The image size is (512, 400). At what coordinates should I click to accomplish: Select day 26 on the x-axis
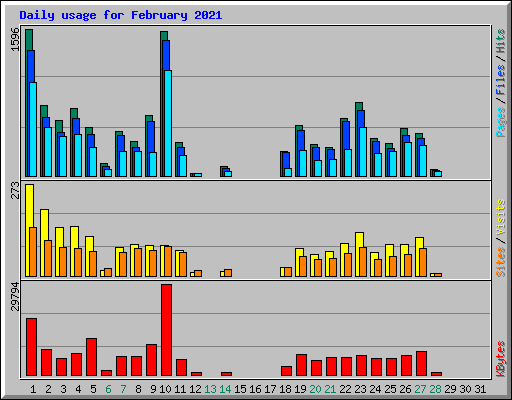point(405,389)
